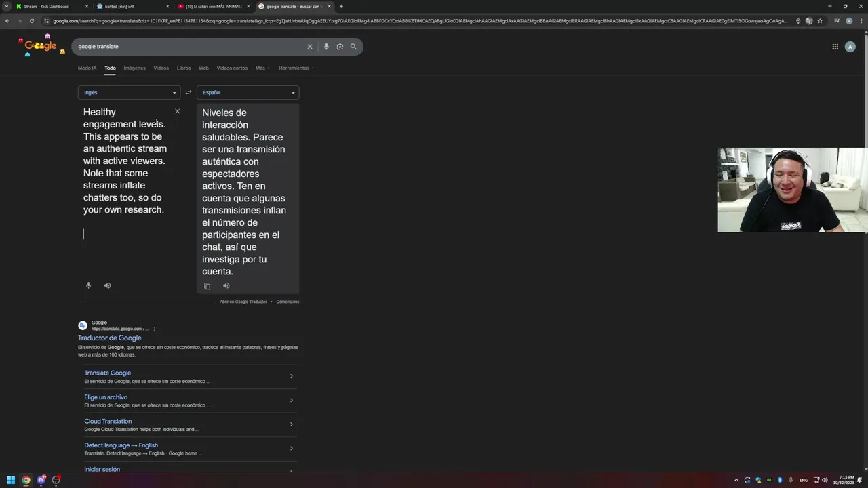The image size is (868, 488).
Task: Open source language Inglés dropdown
Action: tap(129, 93)
